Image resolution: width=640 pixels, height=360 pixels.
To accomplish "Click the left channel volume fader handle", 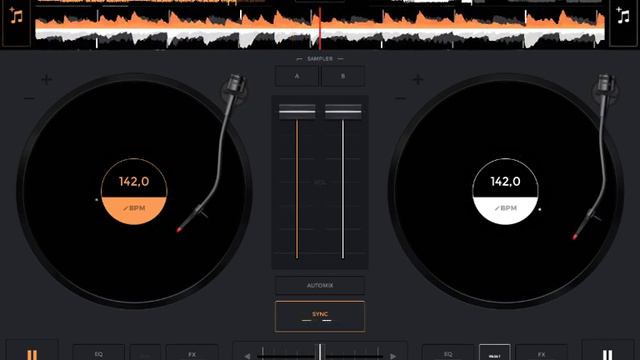I will tap(297, 111).
